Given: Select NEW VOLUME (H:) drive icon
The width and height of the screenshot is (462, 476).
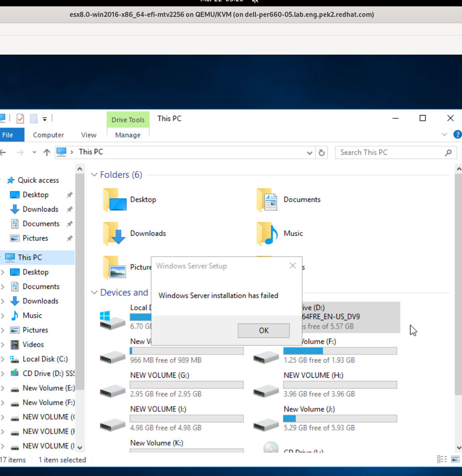Looking at the screenshot, I should (x=266, y=391).
